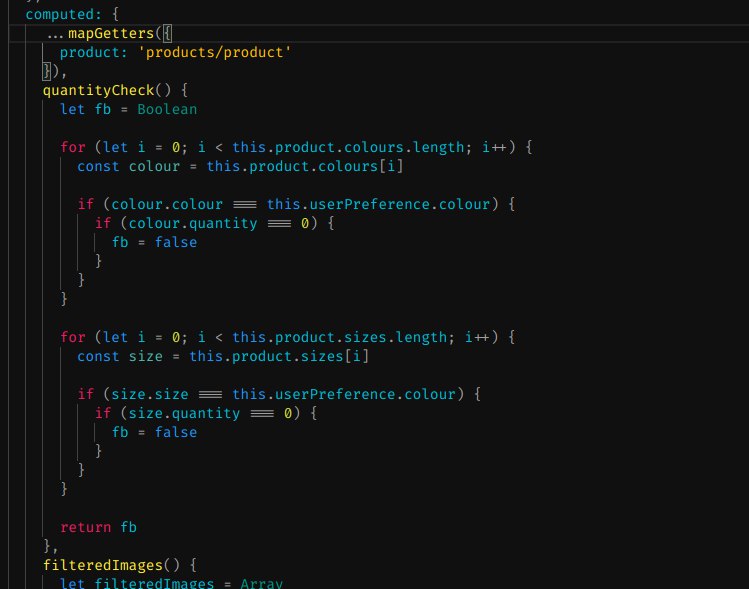This screenshot has width=749, height=589.
Task: Click 'size.quantity' in the nested if
Action: [184, 413]
